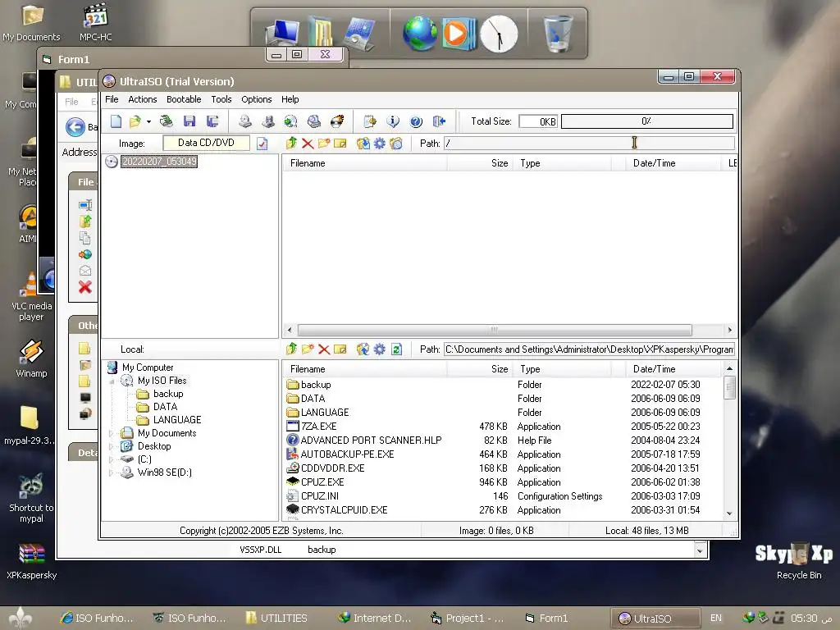Image resolution: width=840 pixels, height=630 pixels.
Task: Click the Up folder icon in Local toolbar
Action: [291, 349]
